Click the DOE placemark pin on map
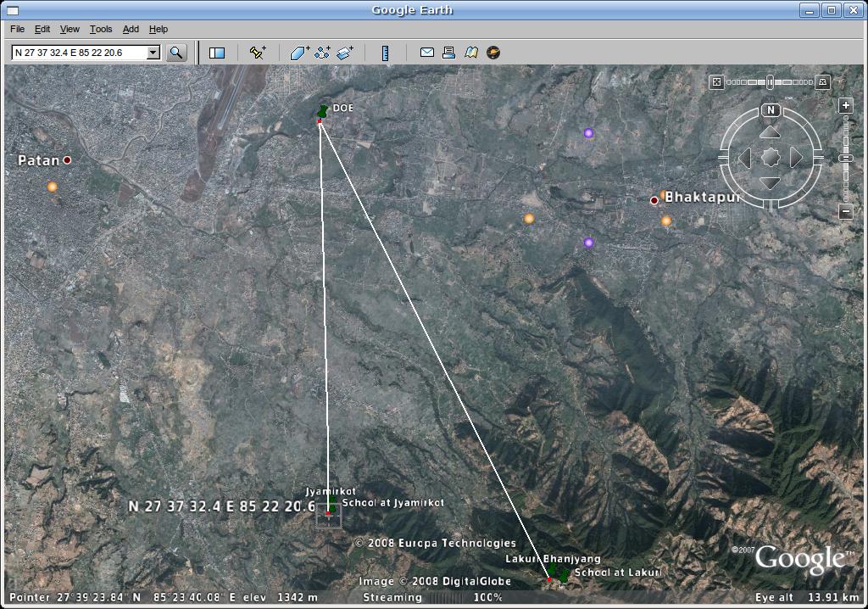868x609 pixels. (322, 112)
